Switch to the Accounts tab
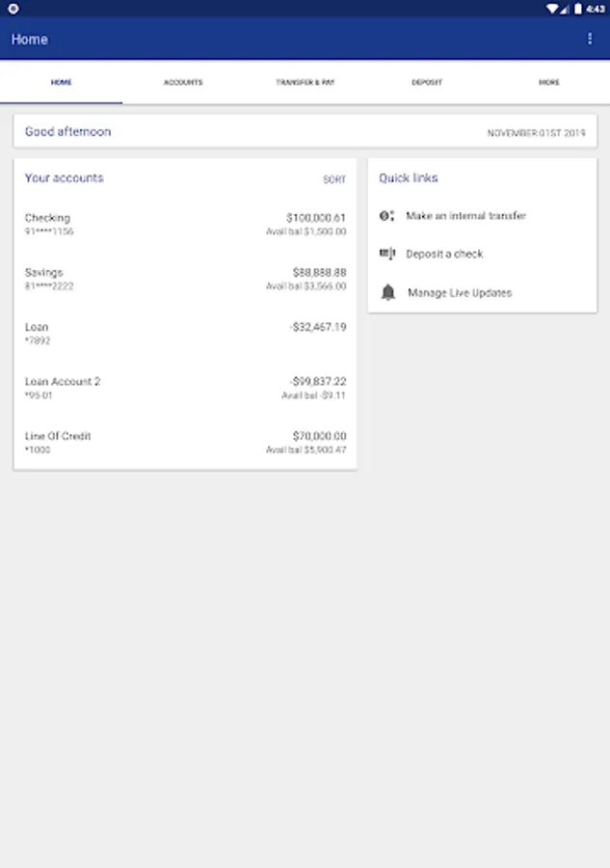Screen dimensions: 610x868 (x=183, y=83)
